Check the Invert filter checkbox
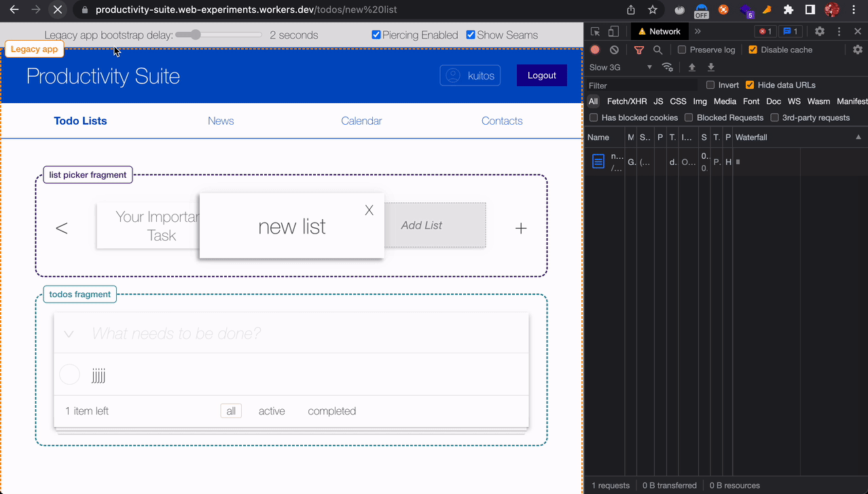This screenshot has height=494, width=868. point(710,85)
